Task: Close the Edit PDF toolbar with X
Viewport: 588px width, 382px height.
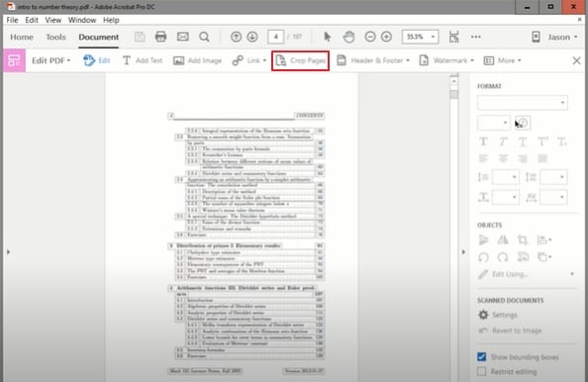Action: (576, 60)
